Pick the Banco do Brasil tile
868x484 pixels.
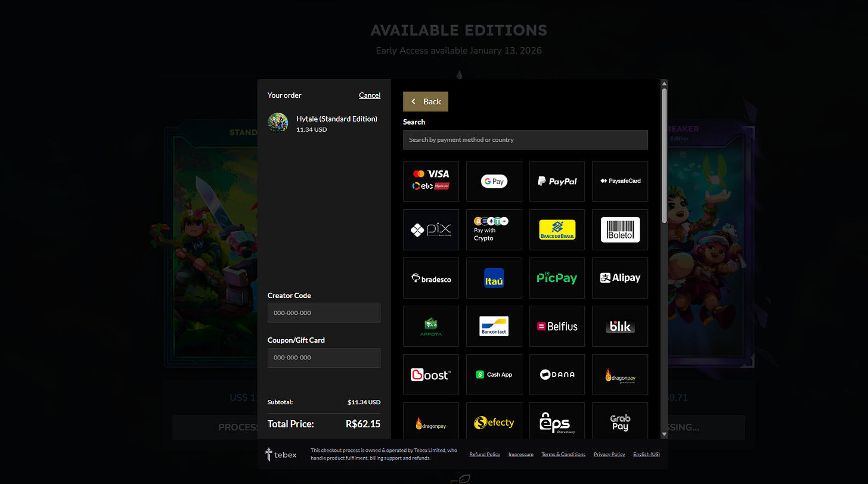557,229
